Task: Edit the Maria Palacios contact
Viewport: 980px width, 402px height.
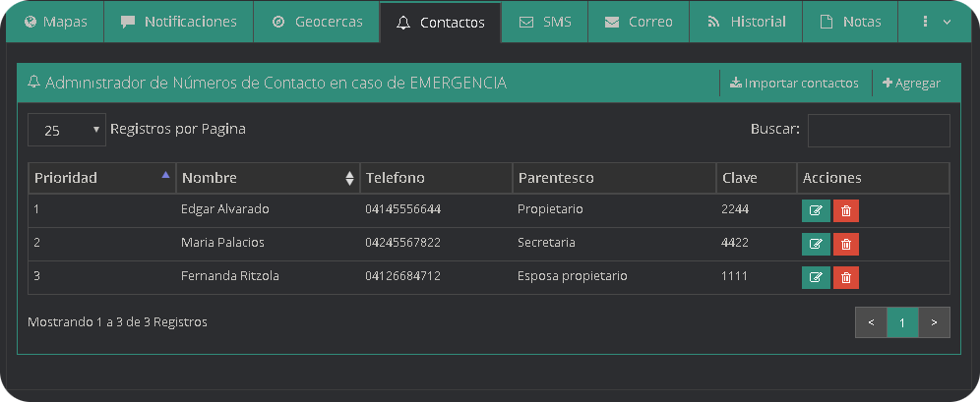Action: point(816,244)
